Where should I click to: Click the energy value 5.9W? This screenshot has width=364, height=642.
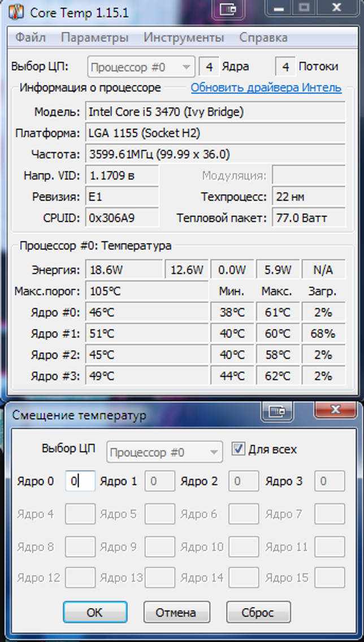point(278,270)
